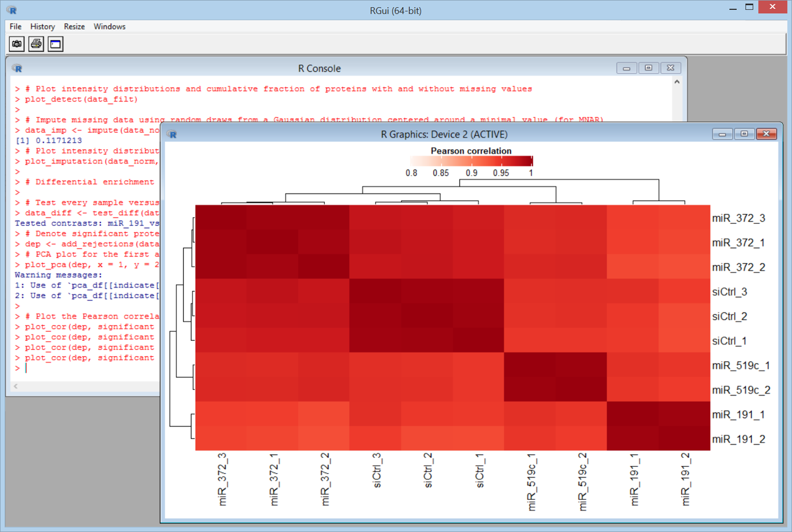
Task: Close the R Graphics Device 2 window
Action: point(766,134)
